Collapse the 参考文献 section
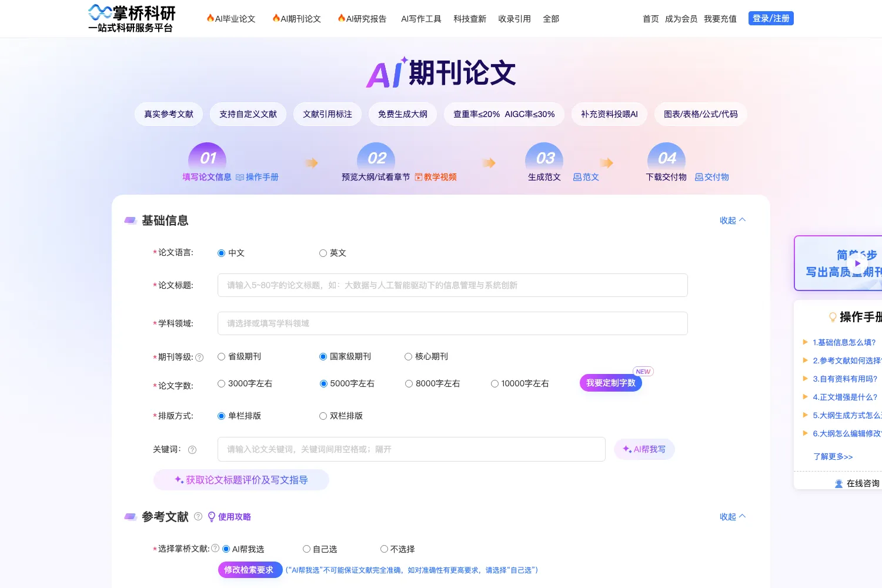 pyautogui.click(x=733, y=517)
